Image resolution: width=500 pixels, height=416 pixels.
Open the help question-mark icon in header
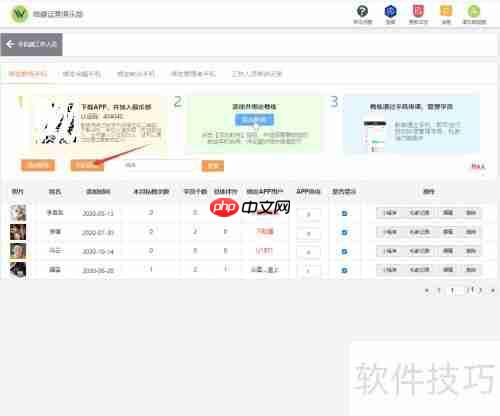(362, 11)
